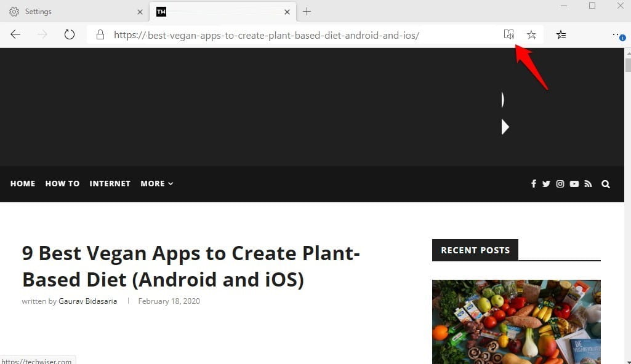Open a new tab with plus button
The width and height of the screenshot is (631, 364).
pyautogui.click(x=307, y=12)
